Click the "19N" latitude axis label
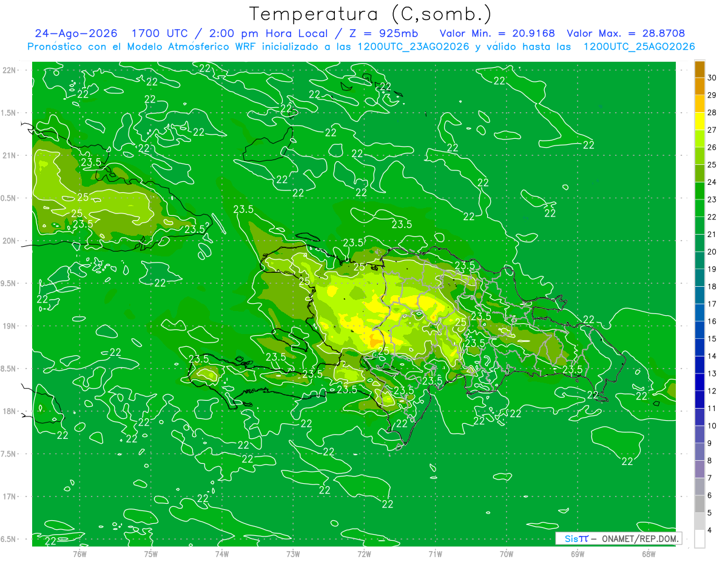728x562 pixels. click(10, 326)
